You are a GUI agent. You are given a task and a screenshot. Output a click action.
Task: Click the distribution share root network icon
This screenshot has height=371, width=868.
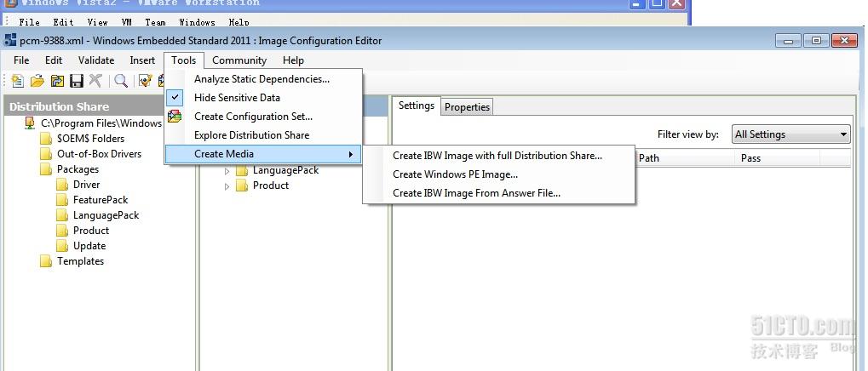[30, 123]
